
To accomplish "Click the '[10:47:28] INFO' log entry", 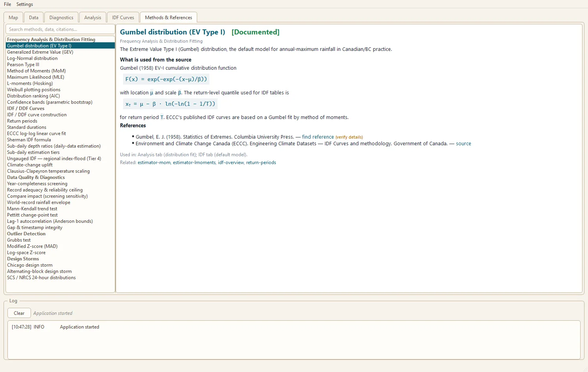I will point(55,327).
